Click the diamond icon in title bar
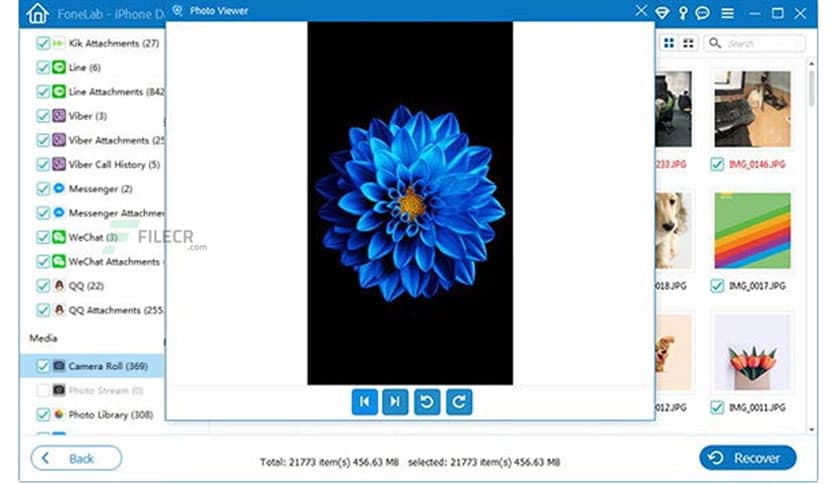836x484 pixels. 662,13
